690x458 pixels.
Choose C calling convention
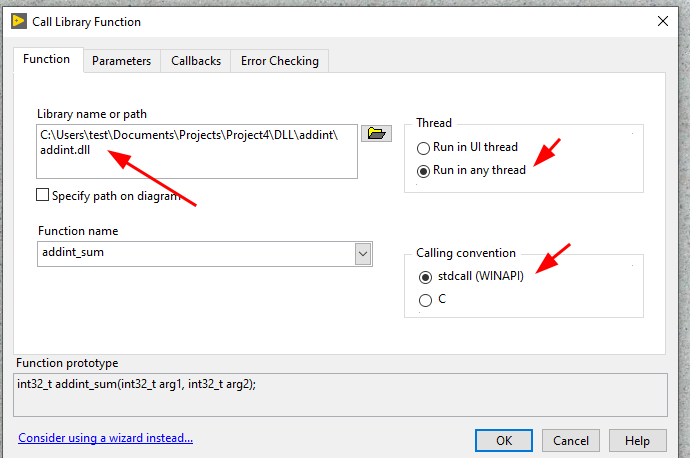click(425, 300)
